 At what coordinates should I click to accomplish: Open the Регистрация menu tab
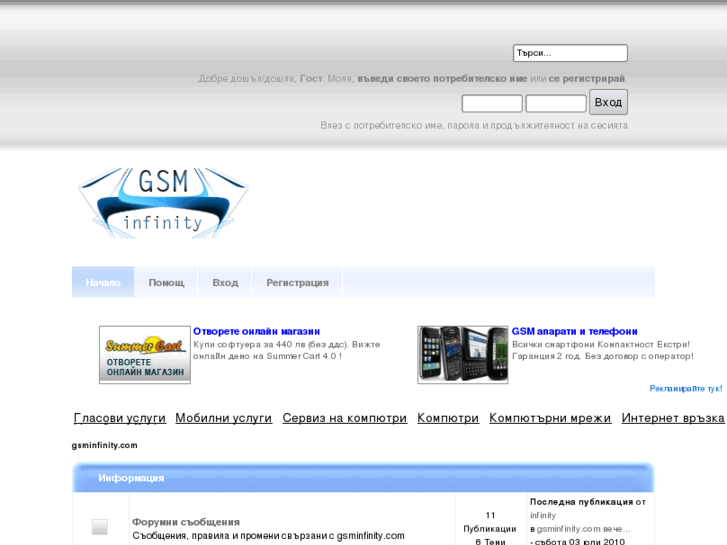[298, 282]
